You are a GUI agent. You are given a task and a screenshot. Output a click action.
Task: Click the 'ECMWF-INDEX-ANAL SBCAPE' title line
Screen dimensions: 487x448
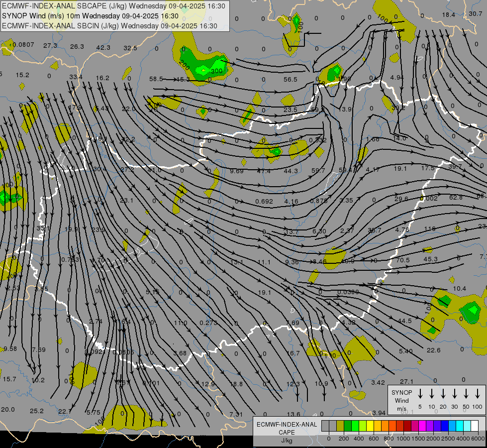click(114, 6)
